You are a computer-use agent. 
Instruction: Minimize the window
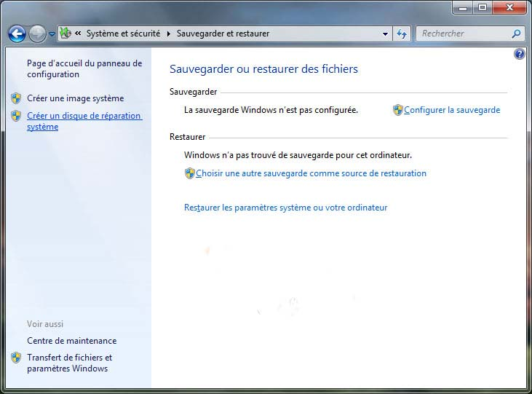click(463, 7)
